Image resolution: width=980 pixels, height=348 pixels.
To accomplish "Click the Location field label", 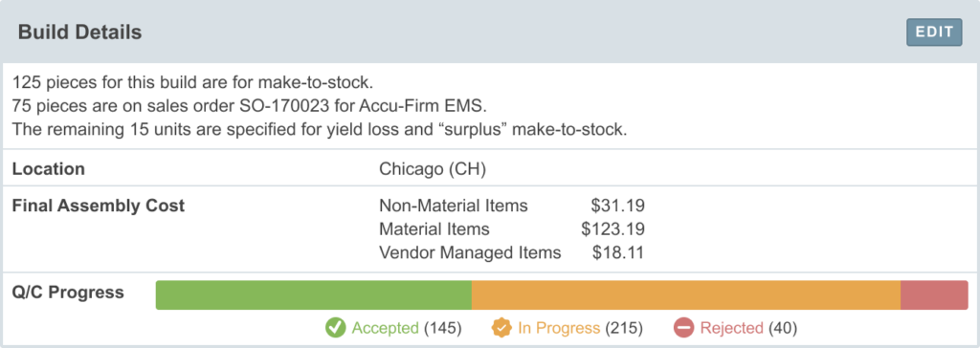I will [49, 169].
